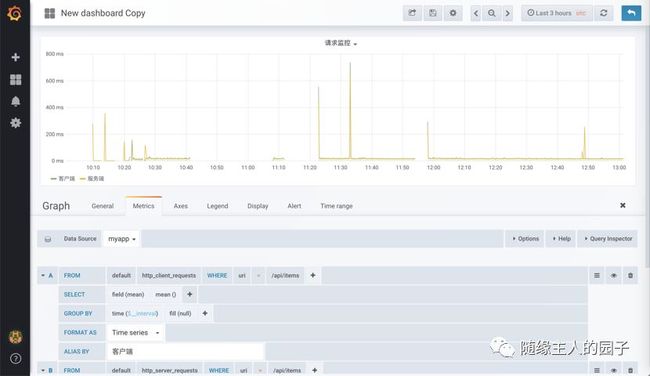The width and height of the screenshot is (650, 376).
Task: Click New dashboard Copy title
Action: point(103,13)
